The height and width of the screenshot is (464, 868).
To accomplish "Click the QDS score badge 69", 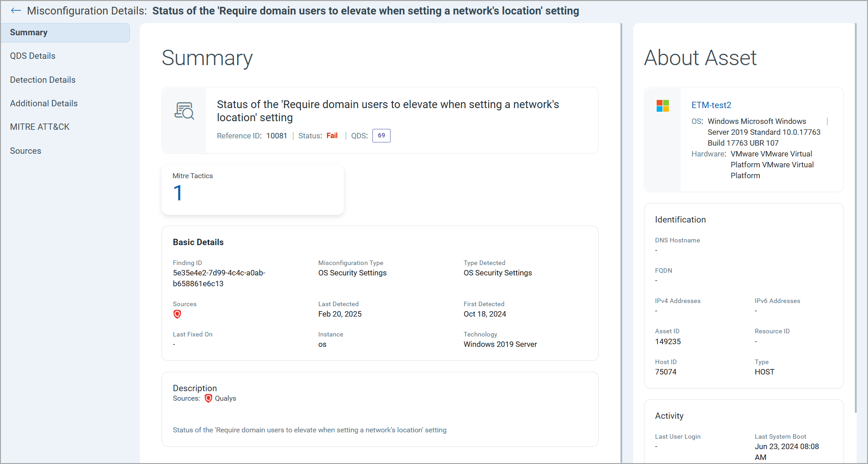I will 382,136.
